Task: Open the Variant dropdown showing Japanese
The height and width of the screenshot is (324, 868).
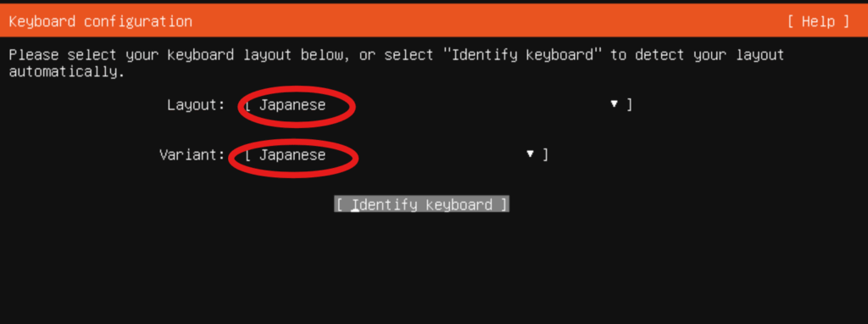Action: [396, 154]
